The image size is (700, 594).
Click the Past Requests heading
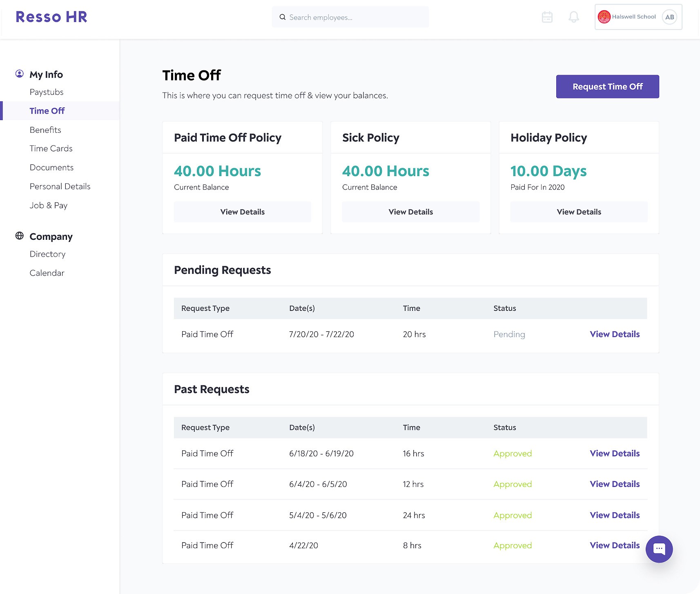click(212, 389)
